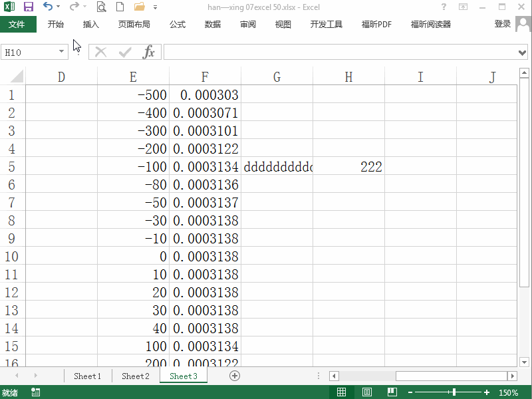This screenshot has height=399, width=532.
Task: Click the new sheet plus button
Action: 233,376
